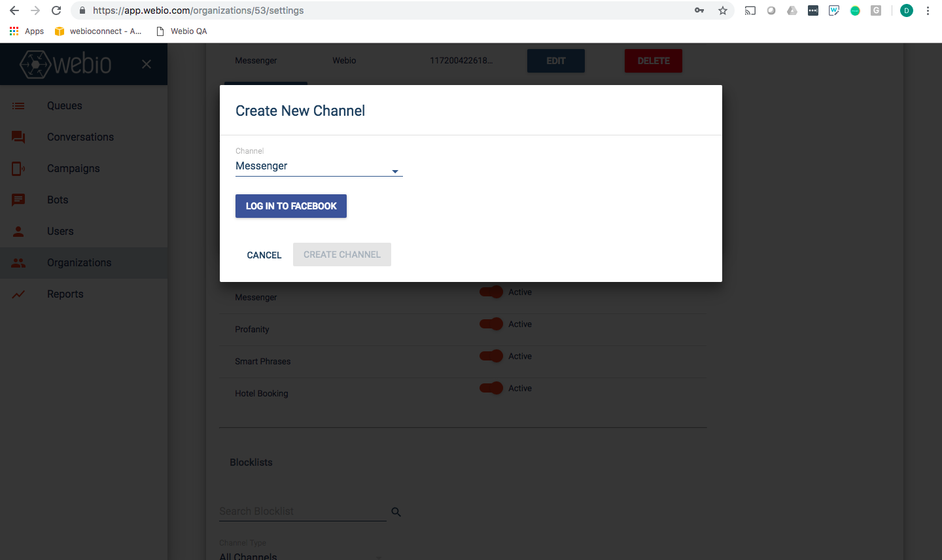Open the Apps grid shortcut
The width and height of the screenshot is (942, 560).
coord(26,31)
